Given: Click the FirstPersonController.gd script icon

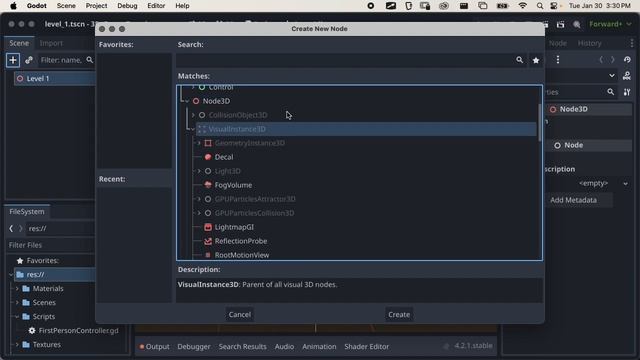Looking at the screenshot, I should click(32, 331).
